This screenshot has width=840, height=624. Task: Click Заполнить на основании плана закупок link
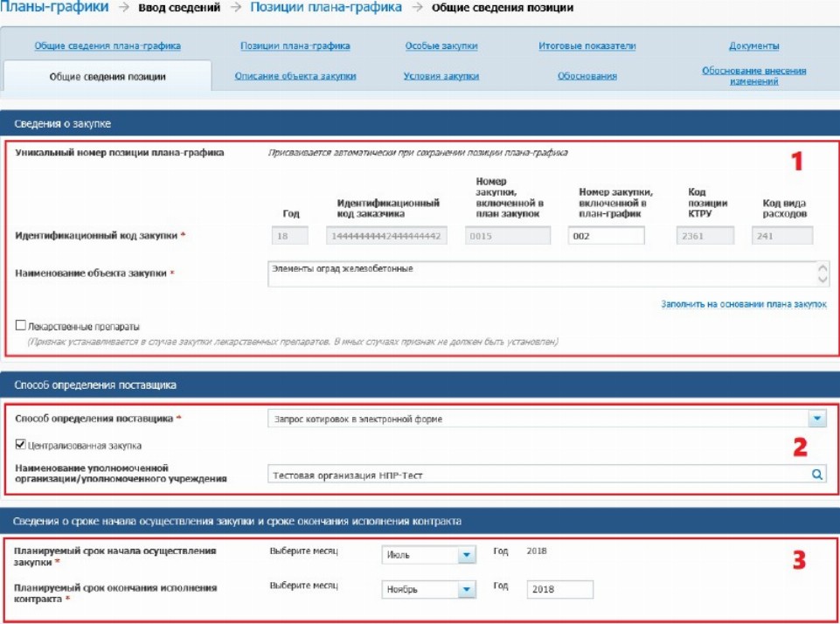[743, 304]
